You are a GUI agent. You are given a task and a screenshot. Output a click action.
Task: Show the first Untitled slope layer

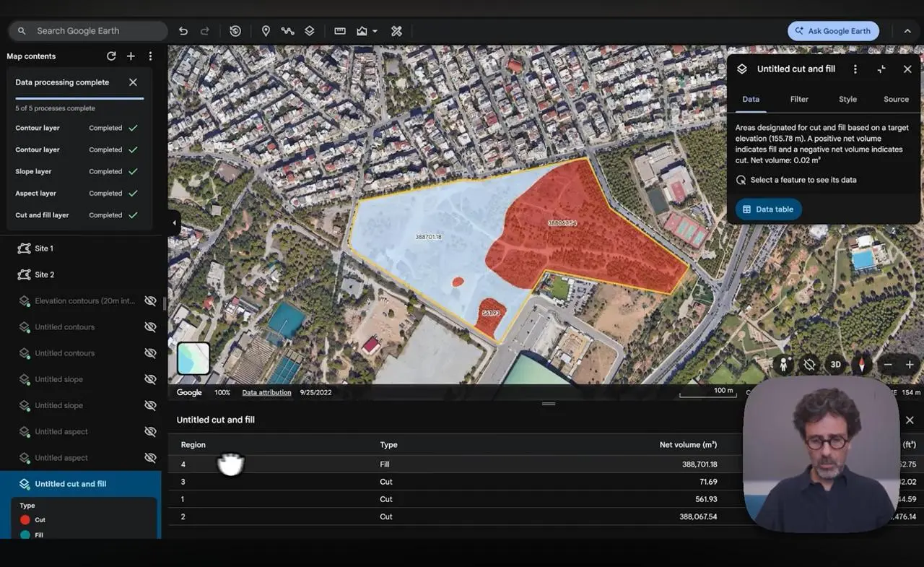pos(150,379)
